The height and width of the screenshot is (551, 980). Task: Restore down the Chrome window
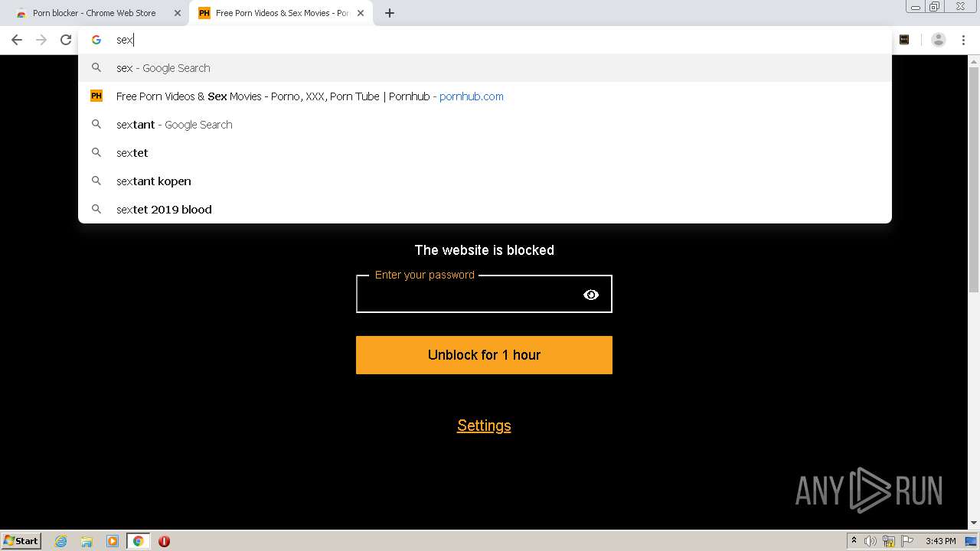point(935,6)
